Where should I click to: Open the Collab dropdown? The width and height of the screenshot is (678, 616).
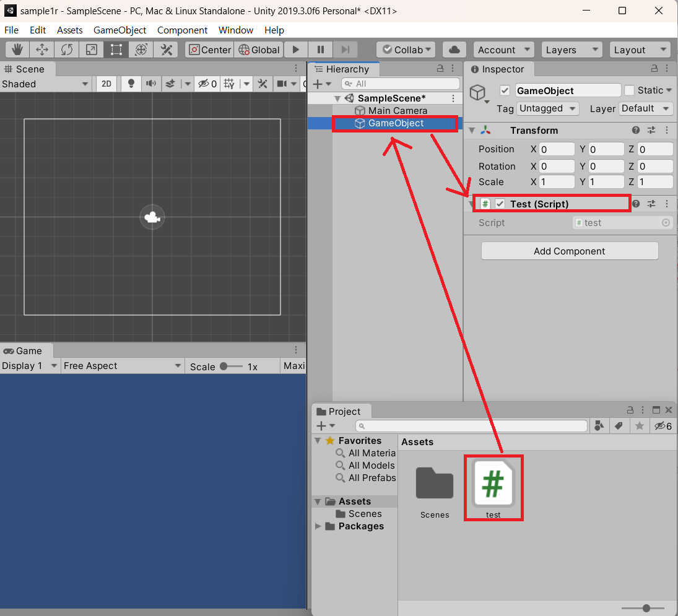tap(406, 50)
